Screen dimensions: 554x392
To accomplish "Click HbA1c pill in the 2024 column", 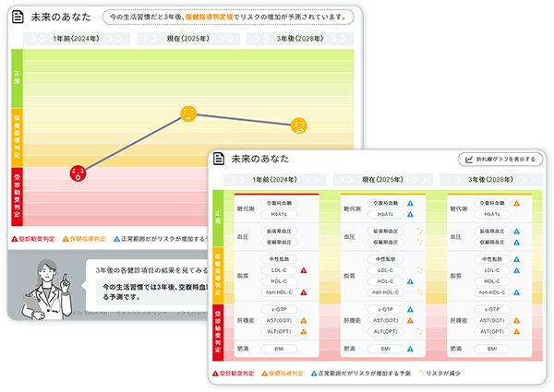I will [x=278, y=214].
